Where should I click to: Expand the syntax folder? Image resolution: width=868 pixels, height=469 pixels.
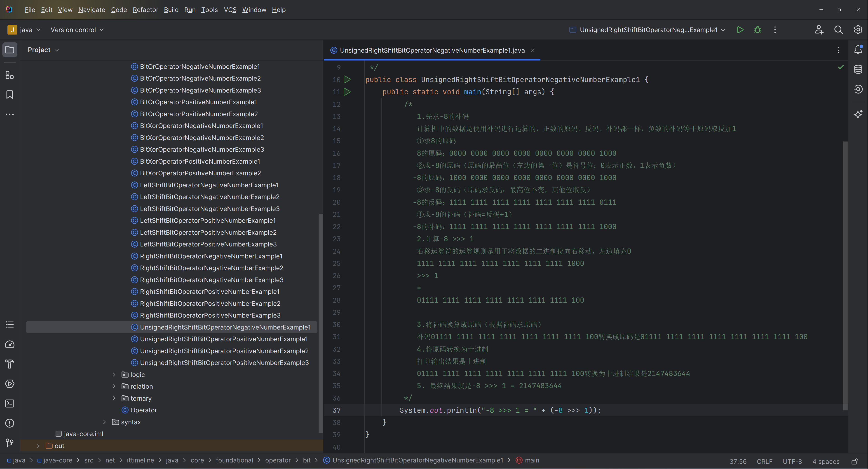[x=104, y=422]
